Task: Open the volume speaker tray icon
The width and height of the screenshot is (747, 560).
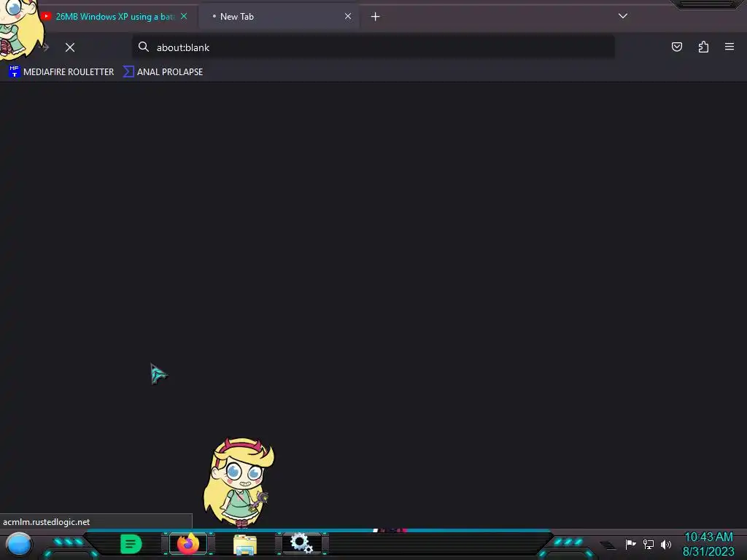Action: [x=665, y=544]
